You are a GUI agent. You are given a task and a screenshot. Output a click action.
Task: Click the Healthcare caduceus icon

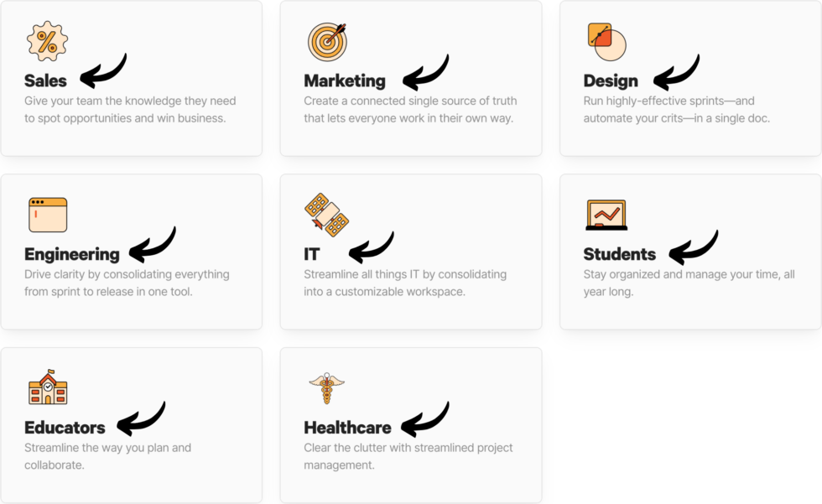pyautogui.click(x=327, y=388)
